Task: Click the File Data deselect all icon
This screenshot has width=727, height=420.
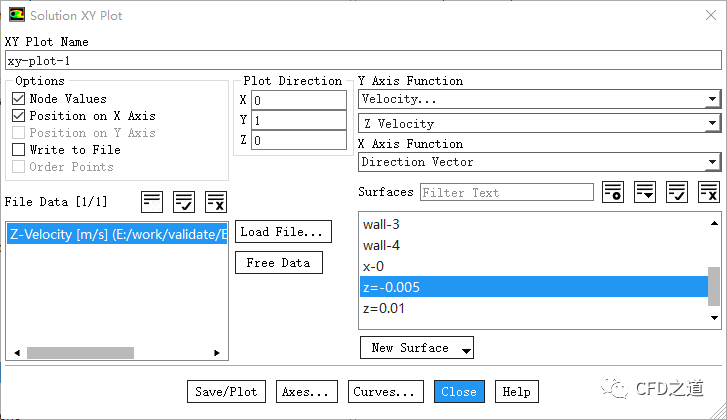Action: click(215, 201)
